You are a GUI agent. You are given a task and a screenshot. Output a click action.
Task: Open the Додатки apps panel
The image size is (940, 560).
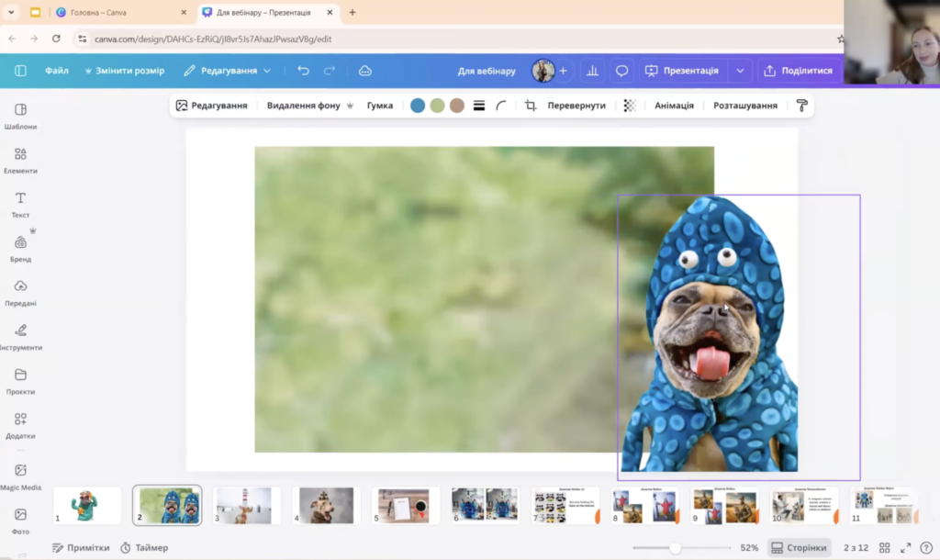[x=20, y=426]
